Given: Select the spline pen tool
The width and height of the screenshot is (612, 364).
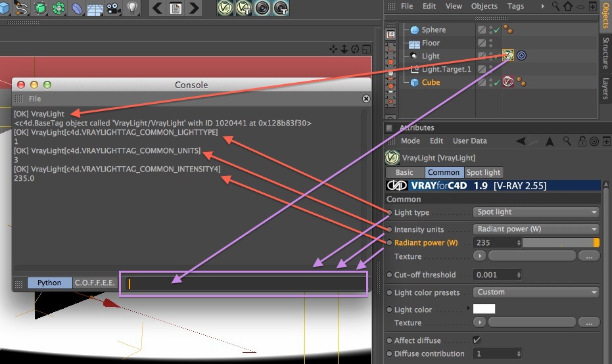Looking at the screenshot, I should pos(22,7).
